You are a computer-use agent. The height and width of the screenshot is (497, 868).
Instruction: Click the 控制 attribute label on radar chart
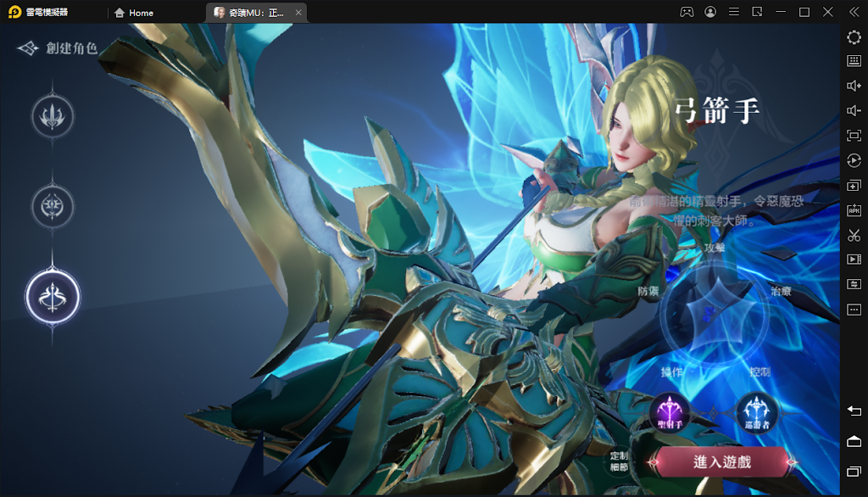[759, 371]
